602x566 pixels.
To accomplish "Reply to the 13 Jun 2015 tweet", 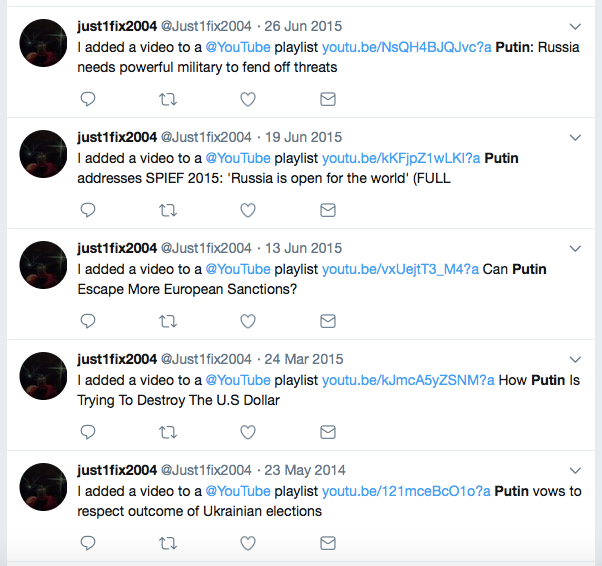I will point(88,321).
